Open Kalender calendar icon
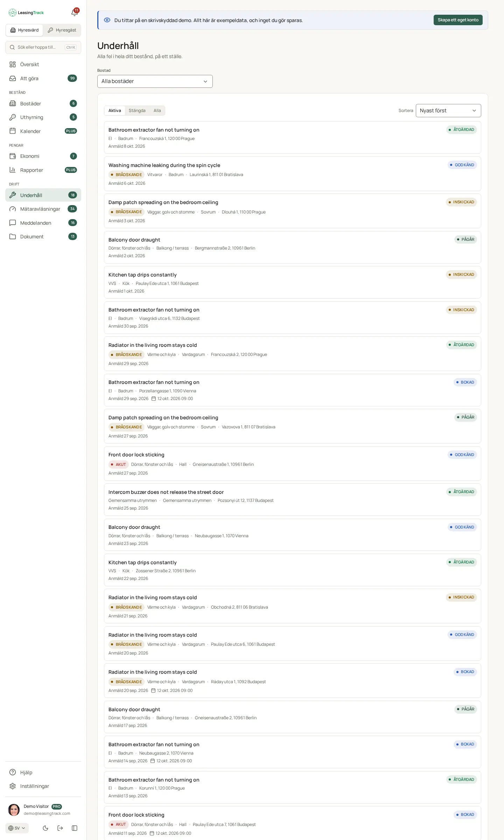 [x=13, y=131]
